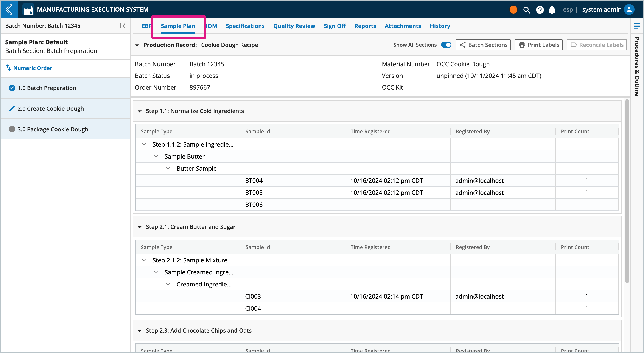Click the gray status circle for Package Cookie Dough

click(12, 129)
